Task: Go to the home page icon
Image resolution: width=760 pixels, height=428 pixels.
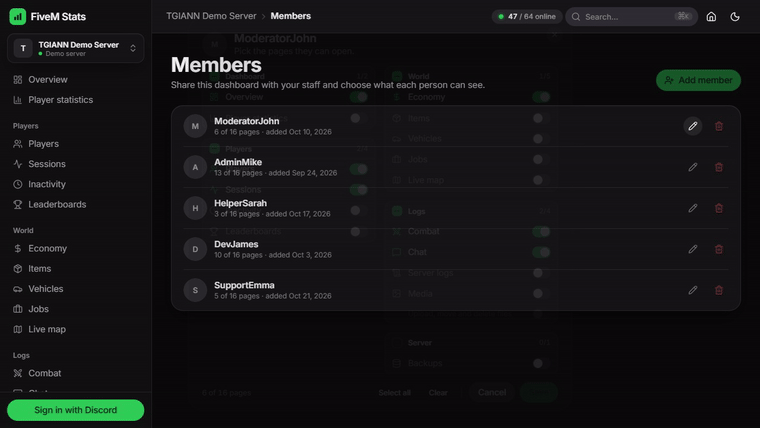Action: 711,16
